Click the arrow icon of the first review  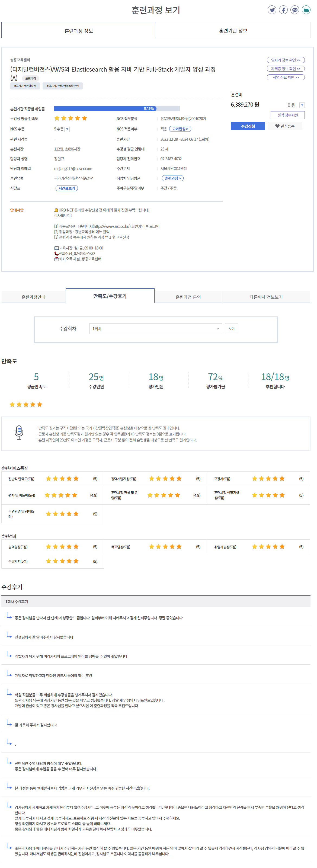point(9,616)
